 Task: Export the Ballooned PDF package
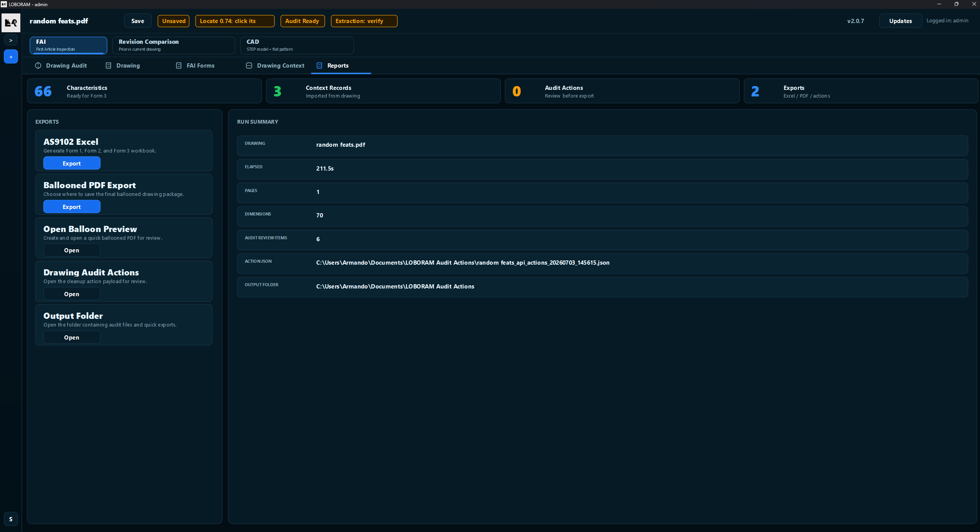72,207
